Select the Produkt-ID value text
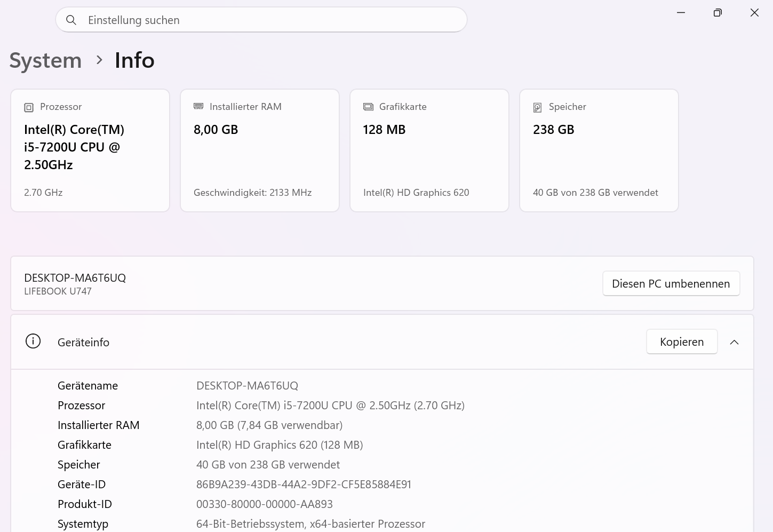Viewport: 773px width, 532px height. 265,504
